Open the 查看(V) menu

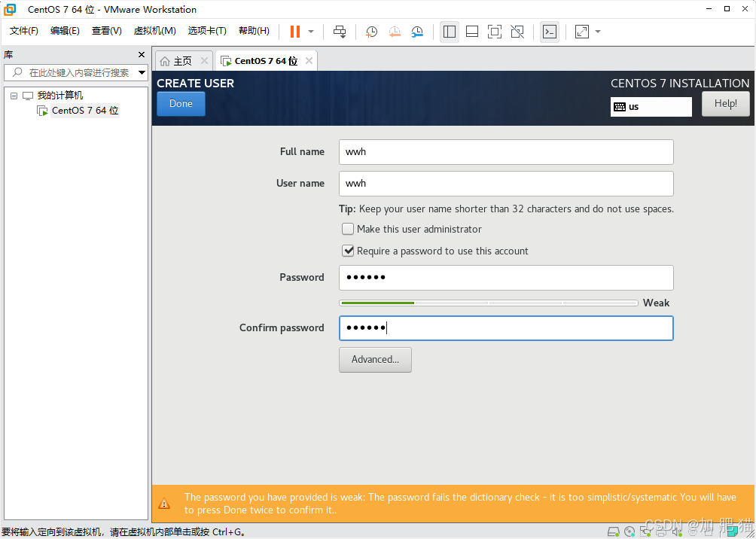pyautogui.click(x=107, y=31)
